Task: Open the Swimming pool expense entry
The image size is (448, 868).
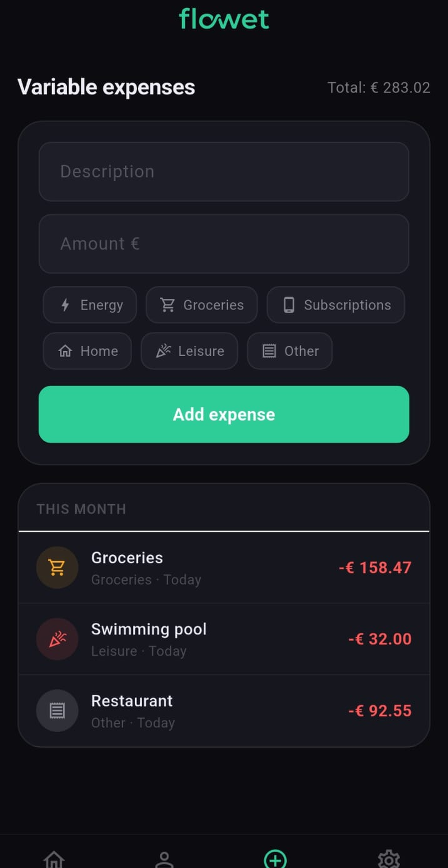Action: point(224,639)
